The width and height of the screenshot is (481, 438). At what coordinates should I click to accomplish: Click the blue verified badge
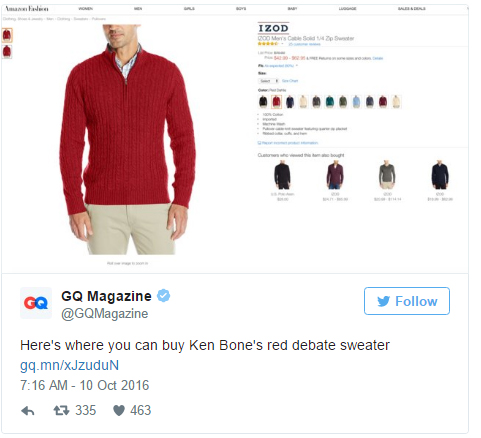click(x=163, y=296)
